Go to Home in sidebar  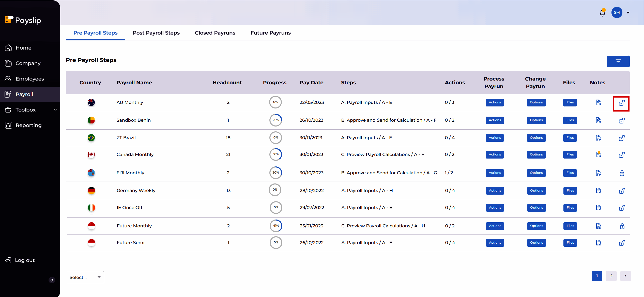point(23,48)
